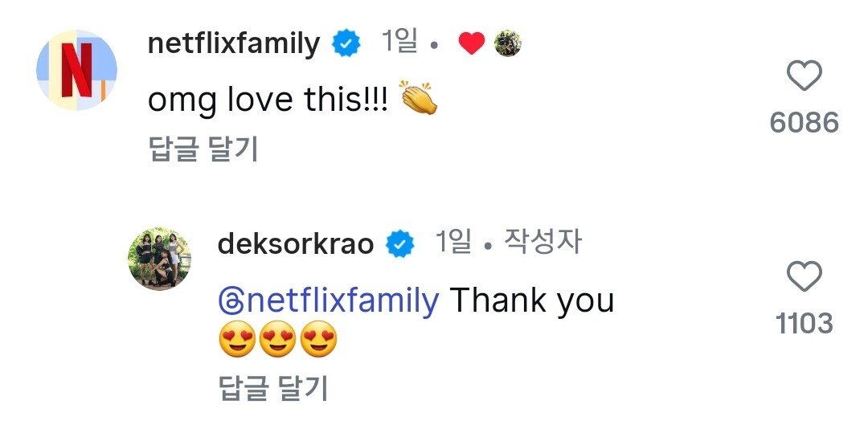The width and height of the screenshot is (868, 429).
Task: Click deksorkrao's blue verified badge
Action: tap(400, 243)
